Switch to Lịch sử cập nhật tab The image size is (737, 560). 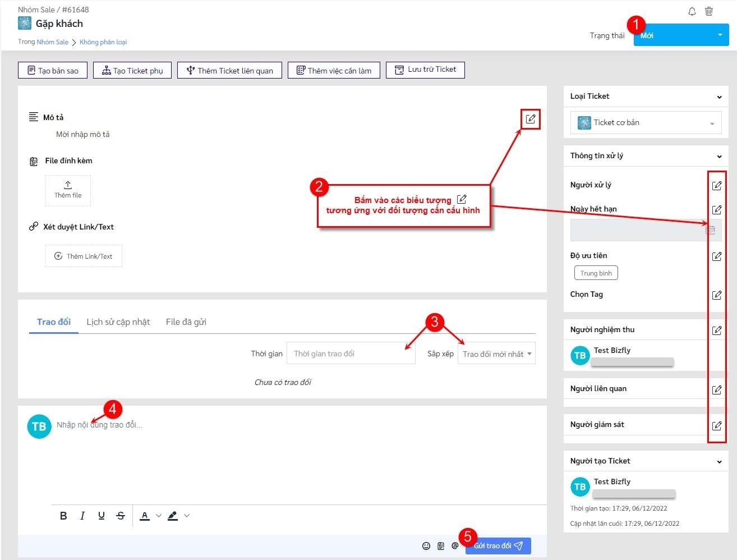click(118, 322)
